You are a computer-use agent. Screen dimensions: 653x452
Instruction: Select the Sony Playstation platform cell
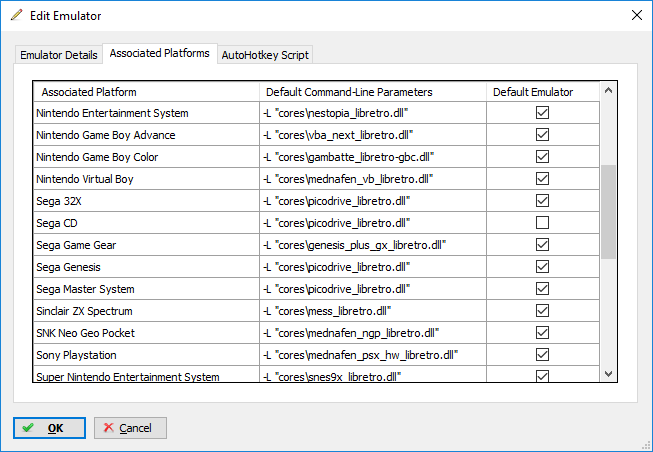click(x=146, y=355)
